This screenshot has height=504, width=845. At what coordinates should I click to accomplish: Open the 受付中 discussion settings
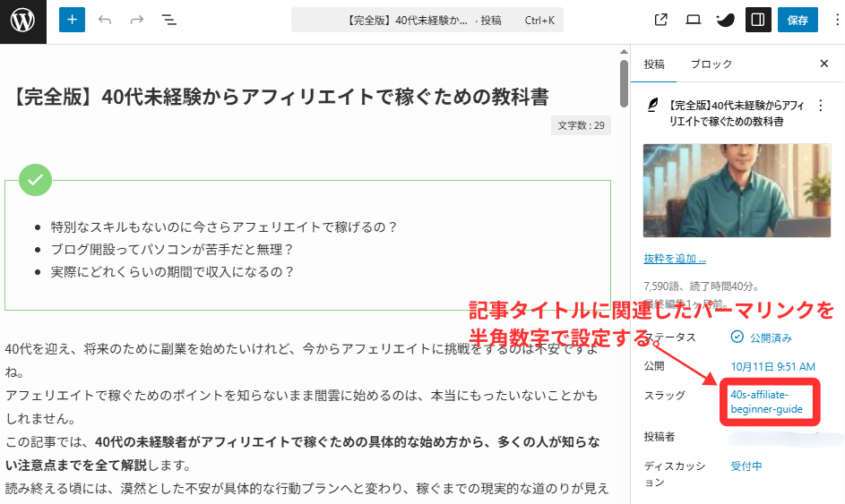click(746, 466)
